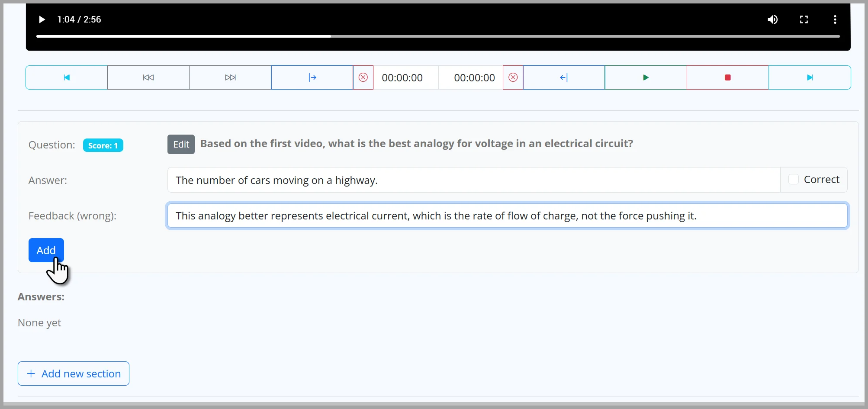Screen dimensions: 868x409
Task: Clear the start time value
Action: tap(363, 77)
